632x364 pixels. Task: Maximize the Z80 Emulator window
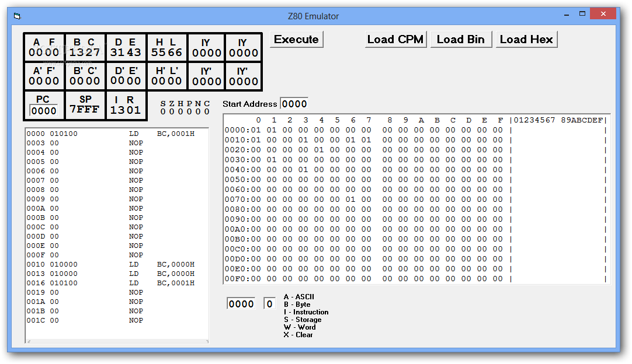click(582, 14)
